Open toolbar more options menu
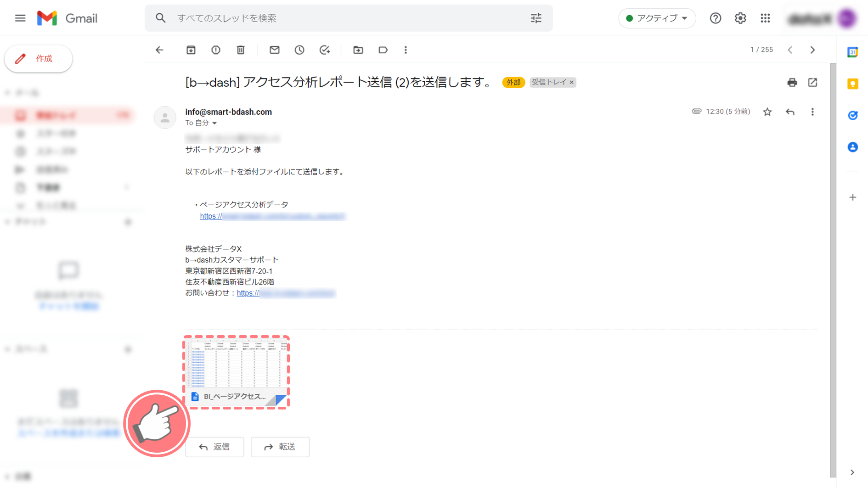Screen dimensions: 868x488 (406, 50)
